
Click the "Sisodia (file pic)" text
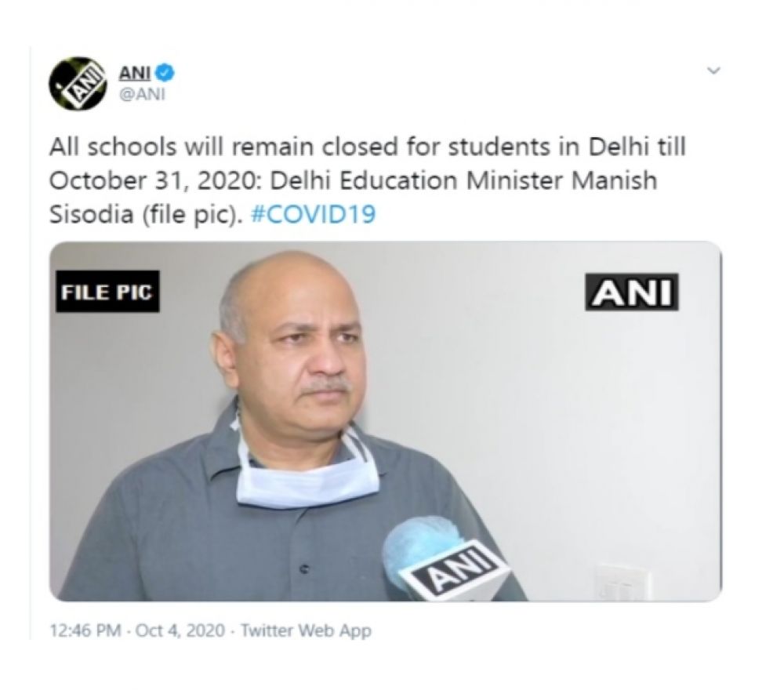(x=143, y=215)
